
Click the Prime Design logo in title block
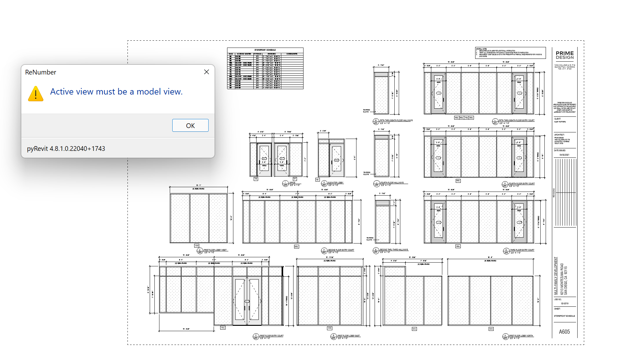tap(564, 55)
